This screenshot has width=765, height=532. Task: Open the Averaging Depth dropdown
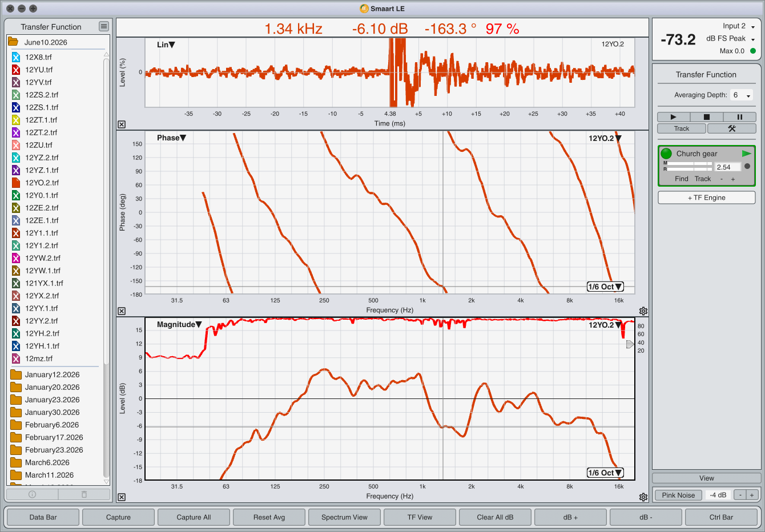coord(742,95)
